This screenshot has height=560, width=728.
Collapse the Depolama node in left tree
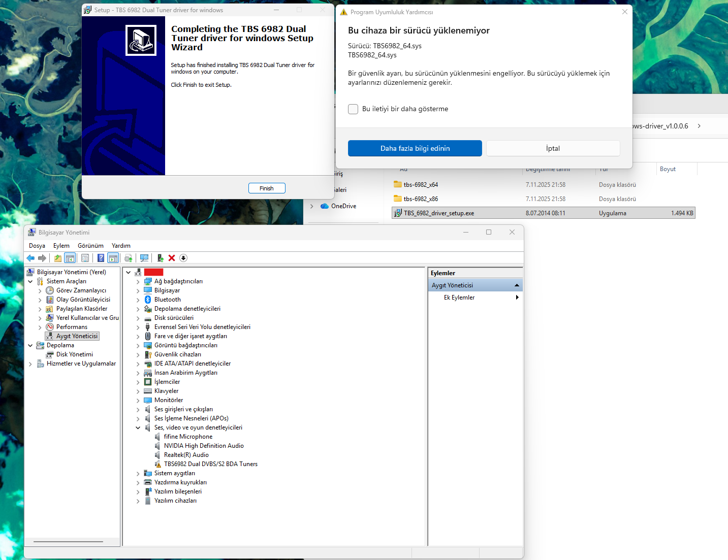coord(30,345)
